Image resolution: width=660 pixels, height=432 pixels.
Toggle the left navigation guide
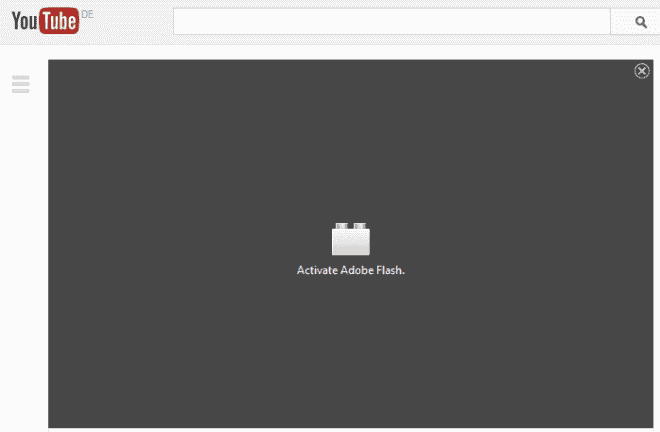click(21, 85)
